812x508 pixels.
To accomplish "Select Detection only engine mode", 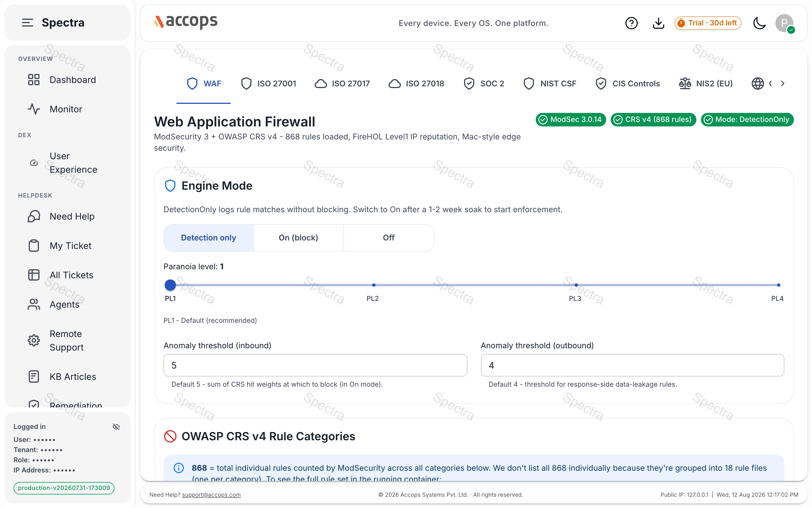I will (x=208, y=238).
